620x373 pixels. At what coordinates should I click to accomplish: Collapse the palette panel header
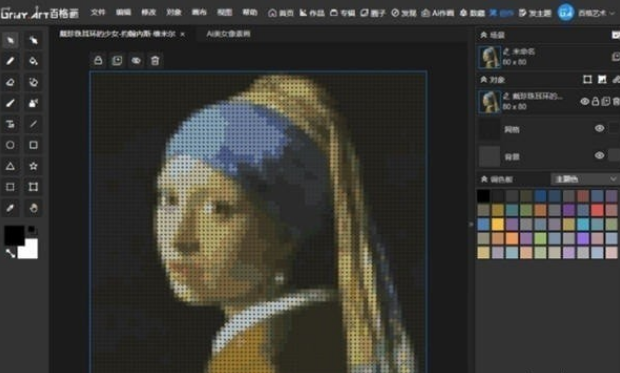click(483, 179)
